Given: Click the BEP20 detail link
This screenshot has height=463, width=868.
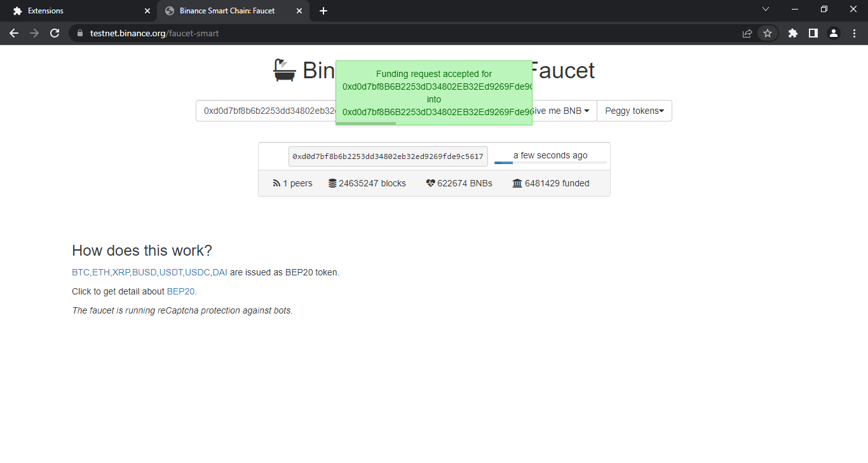Looking at the screenshot, I should 181,291.
